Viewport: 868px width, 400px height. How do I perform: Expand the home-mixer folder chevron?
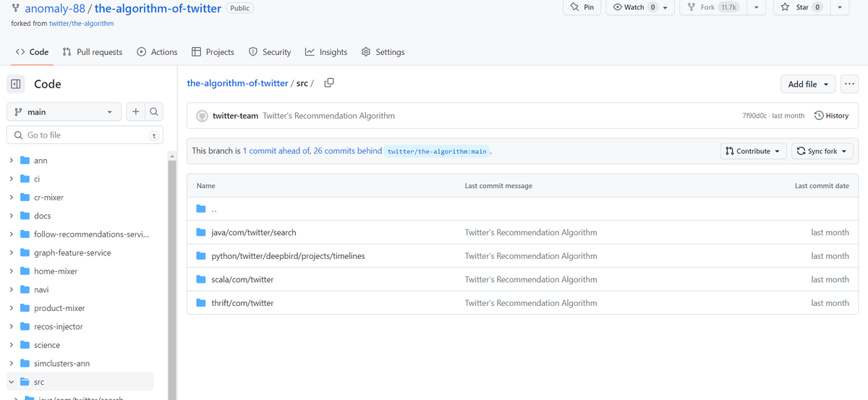coord(12,271)
